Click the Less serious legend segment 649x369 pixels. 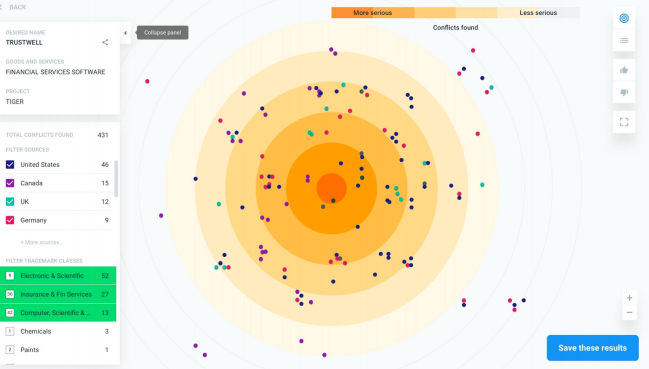[538, 13]
